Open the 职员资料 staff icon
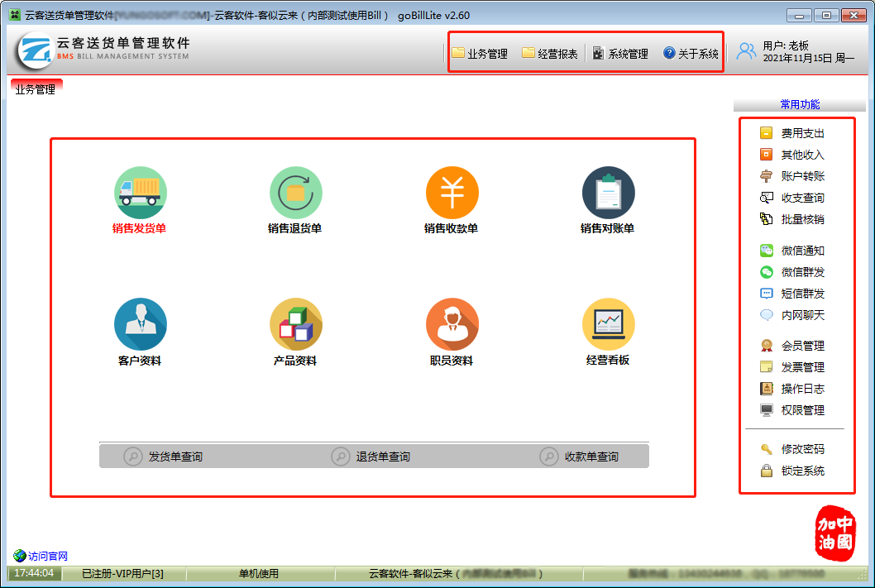 [452, 324]
